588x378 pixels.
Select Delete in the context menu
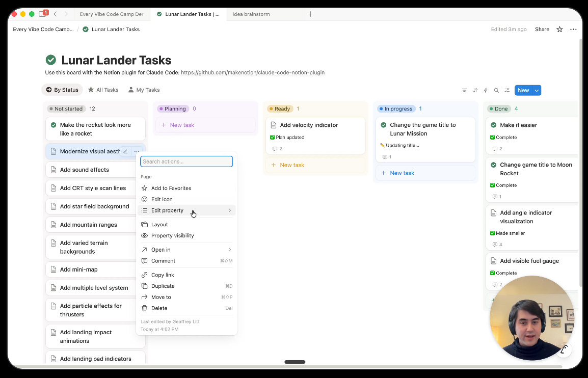point(186,308)
